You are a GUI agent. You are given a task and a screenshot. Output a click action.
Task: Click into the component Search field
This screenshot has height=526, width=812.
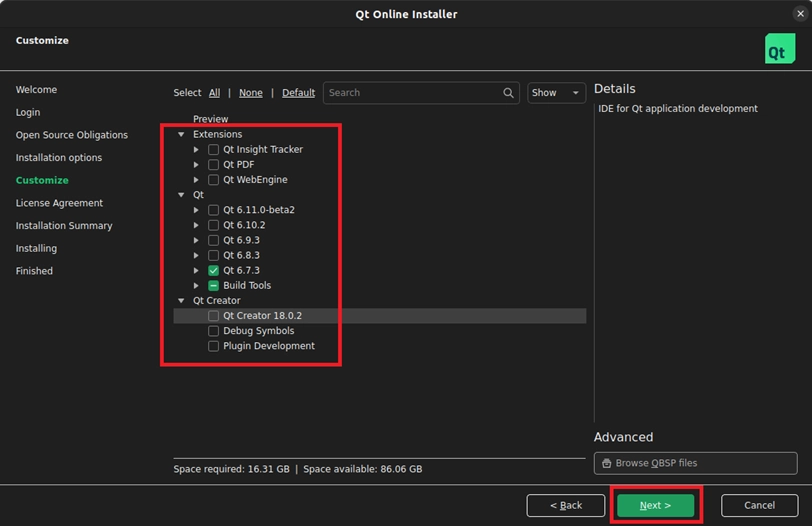click(410, 93)
